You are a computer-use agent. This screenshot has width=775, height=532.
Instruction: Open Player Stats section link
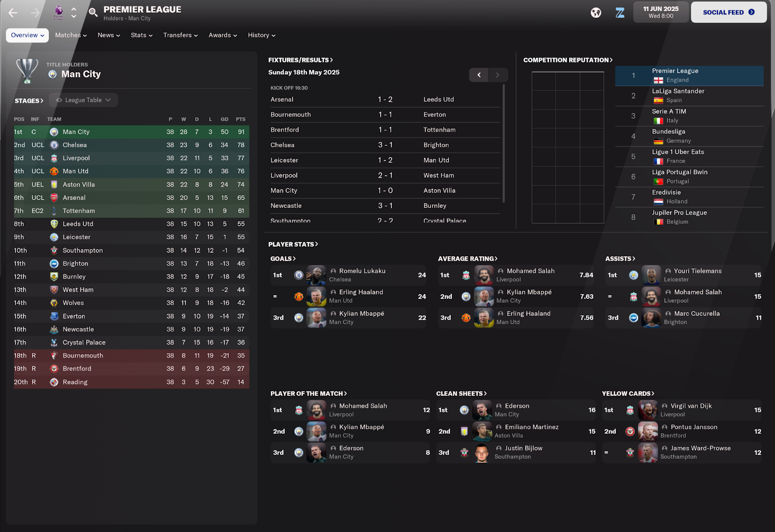[x=293, y=245]
